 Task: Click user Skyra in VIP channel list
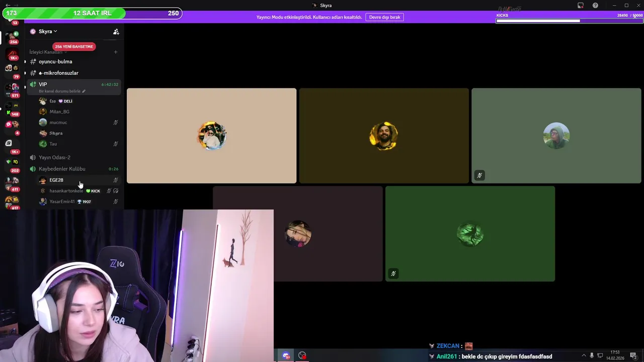[78, 133]
